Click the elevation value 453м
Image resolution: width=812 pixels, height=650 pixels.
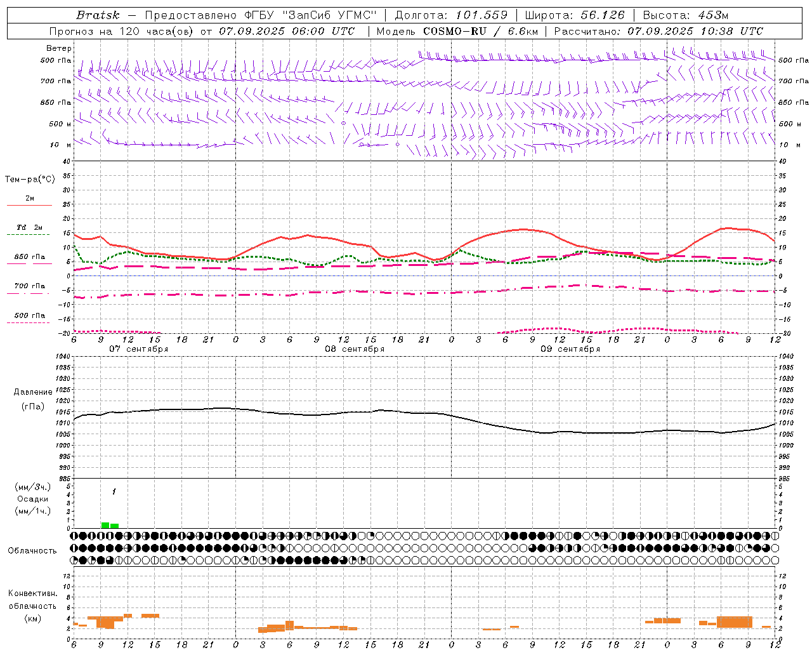point(712,15)
